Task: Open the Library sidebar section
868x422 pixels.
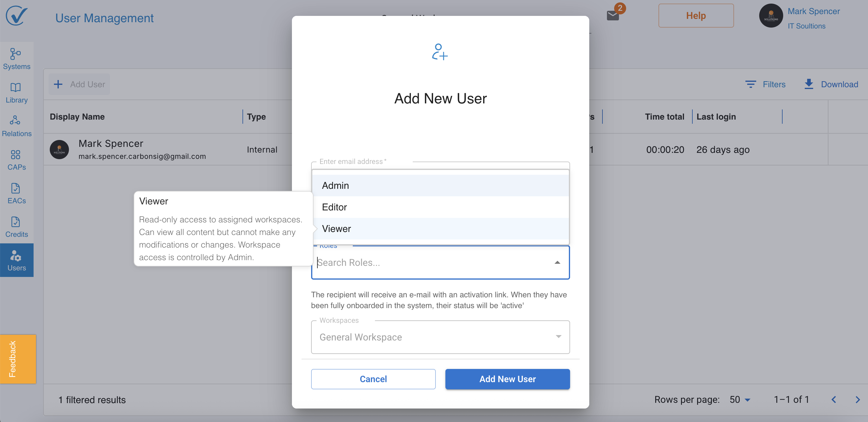Action: (16, 92)
